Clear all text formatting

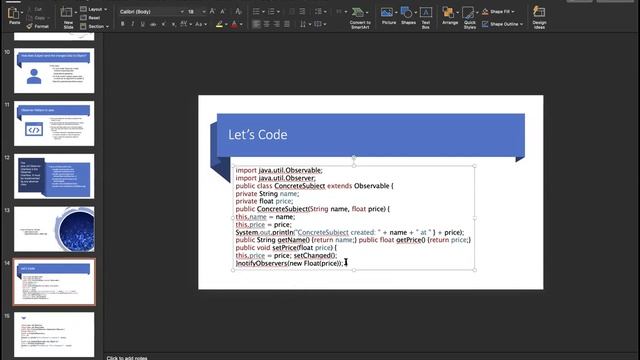[x=238, y=11]
